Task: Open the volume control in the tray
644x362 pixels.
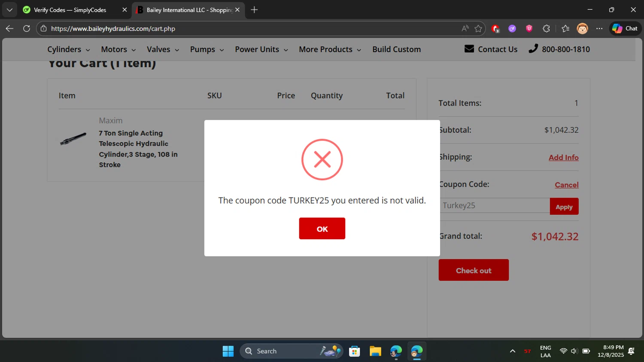Action: point(574,351)
